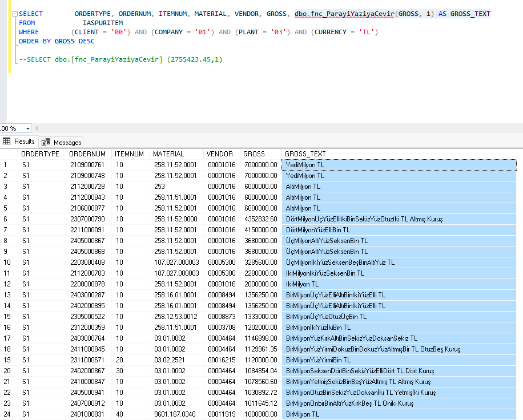Select the ORDERTYPE column header
Viewport: 523px width, 420px height.
(40, 154)
